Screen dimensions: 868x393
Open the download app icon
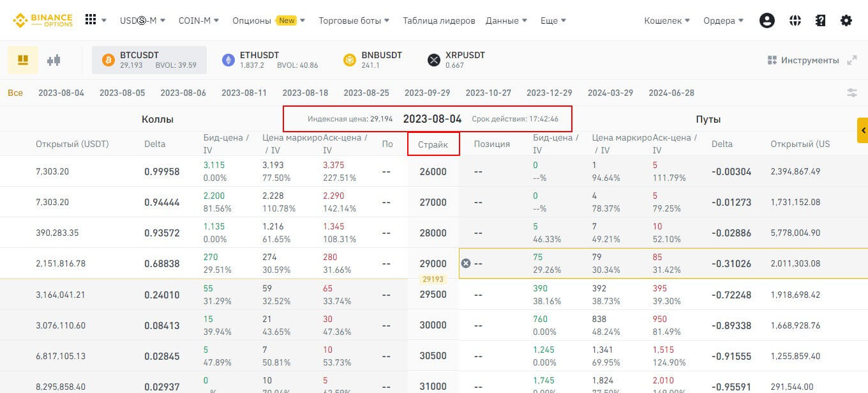[x=821, y=20]
